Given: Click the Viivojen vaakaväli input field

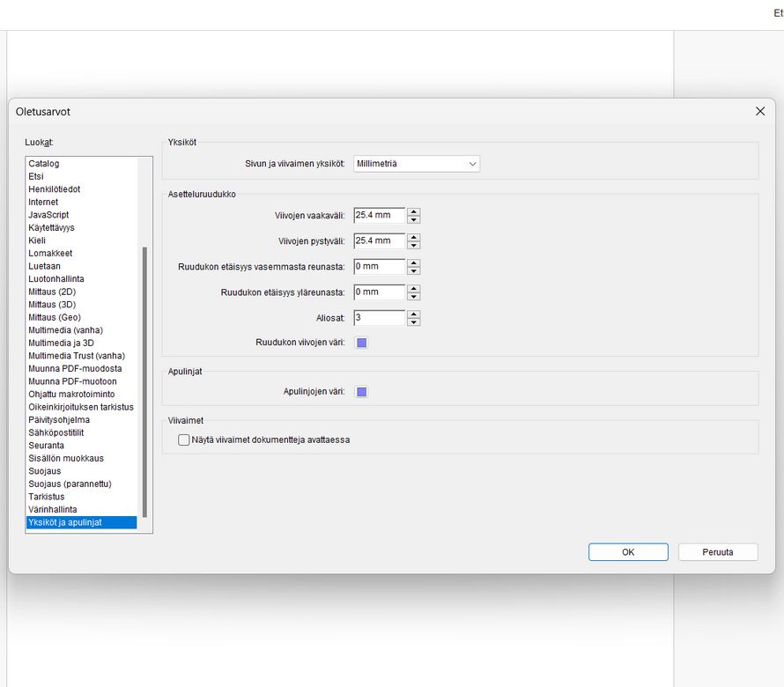Looking at the screenshot, I should [x=379, y=216].
